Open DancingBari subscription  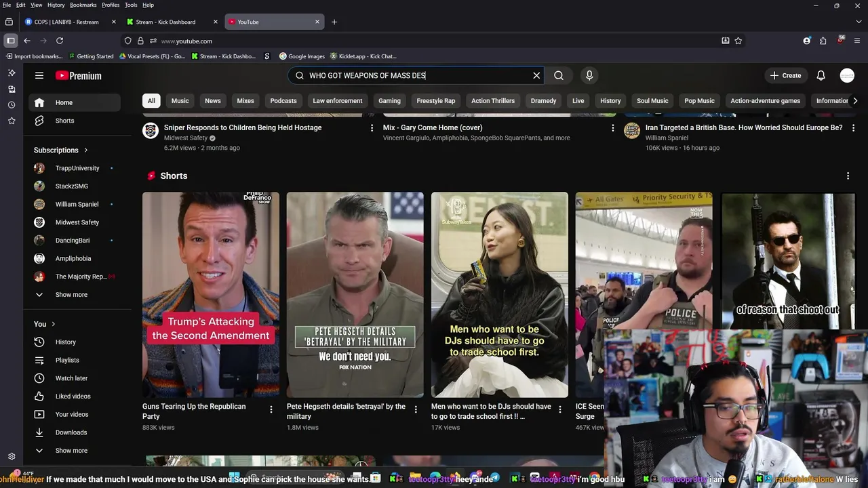pyautogui.click(x=75, y=241)
